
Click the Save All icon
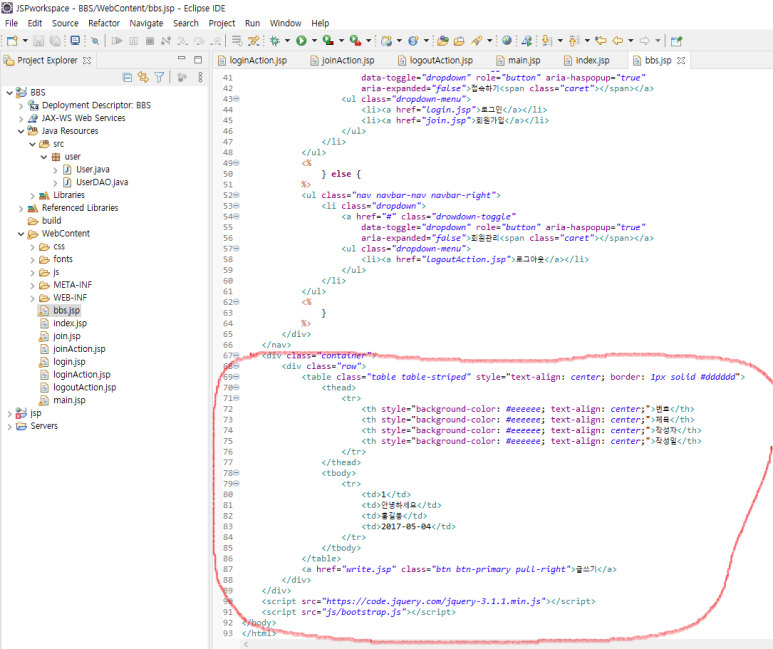pyautogui.click(x=55, y=41)
